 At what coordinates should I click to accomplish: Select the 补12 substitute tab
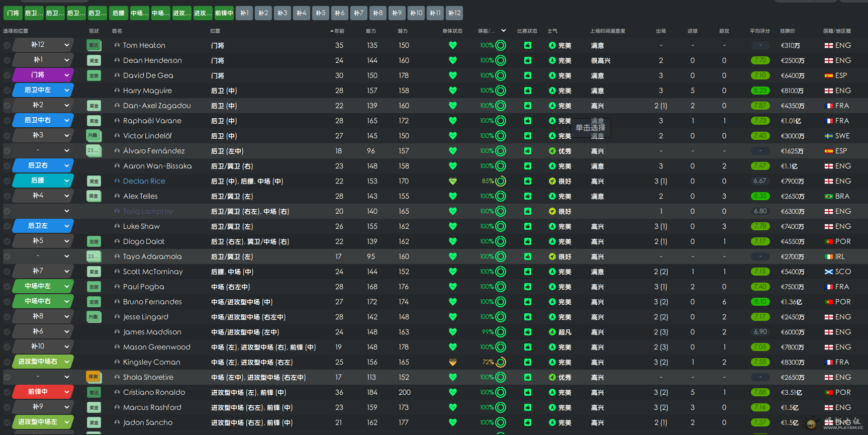(x=454, y=13)
